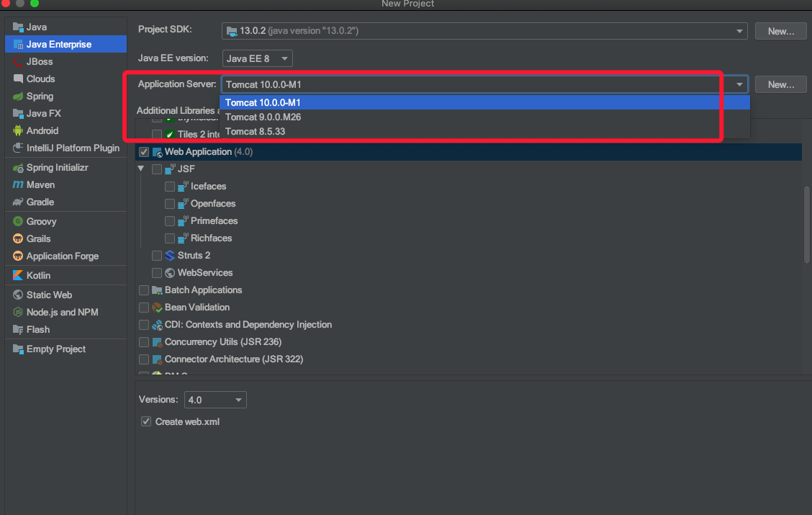
Task: Check Concurrency Utils (JSR 236)
Action: click(144, 342)
